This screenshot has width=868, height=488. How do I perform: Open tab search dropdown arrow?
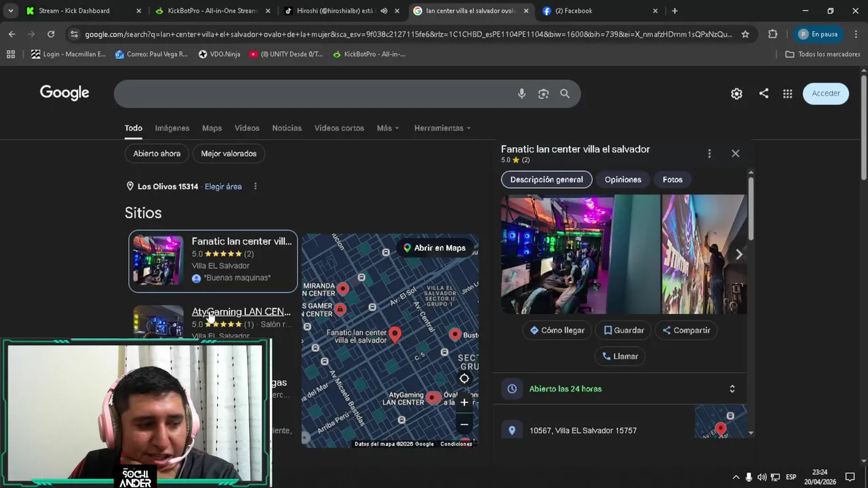10,11
